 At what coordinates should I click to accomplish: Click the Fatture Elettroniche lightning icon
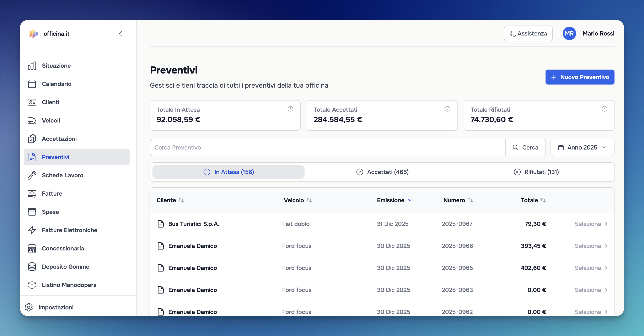(32, 230)
